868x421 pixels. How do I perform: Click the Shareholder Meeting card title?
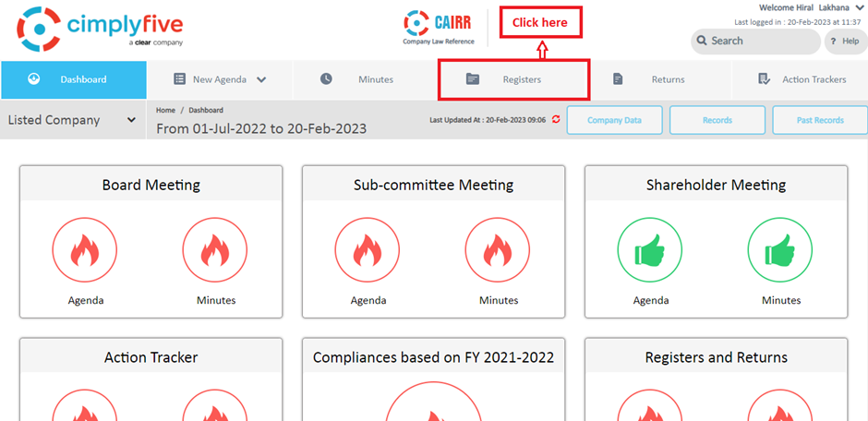717,185
